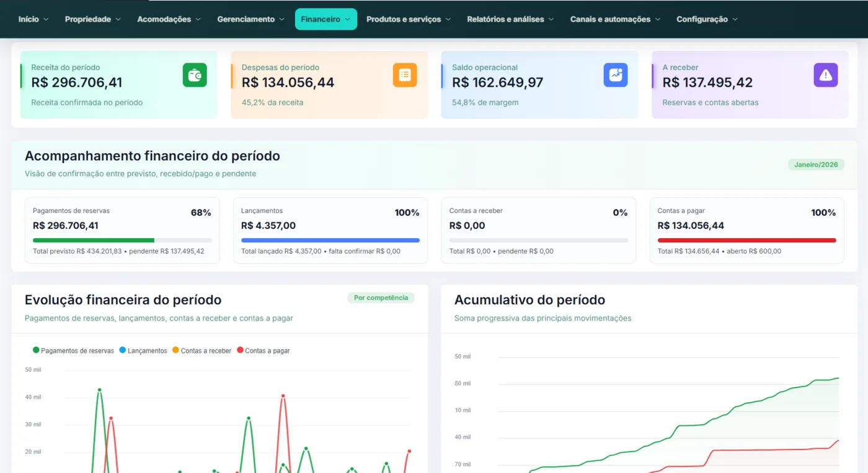Click the green wallet icon in Receita card

195,75
